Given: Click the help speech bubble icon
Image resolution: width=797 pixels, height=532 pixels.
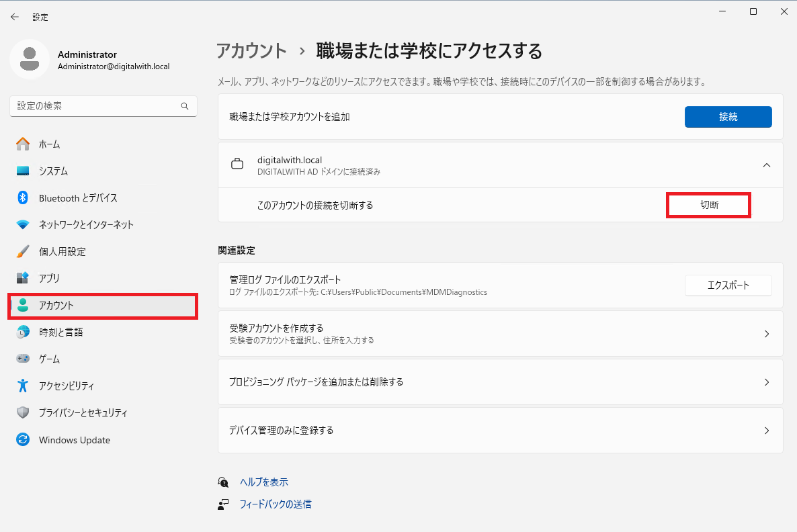Looking at the screenshot, I should 223,482.
